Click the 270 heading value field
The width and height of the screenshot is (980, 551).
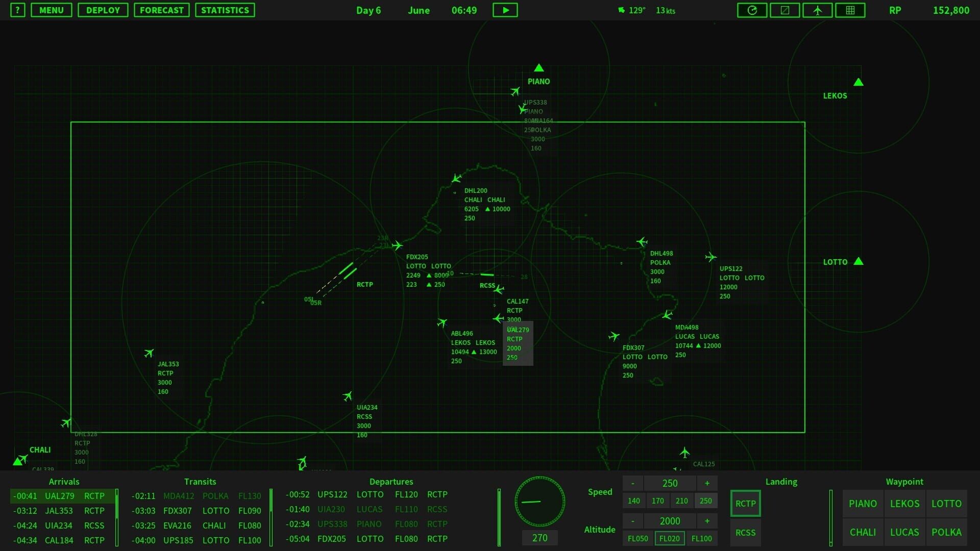coord(540,538)
